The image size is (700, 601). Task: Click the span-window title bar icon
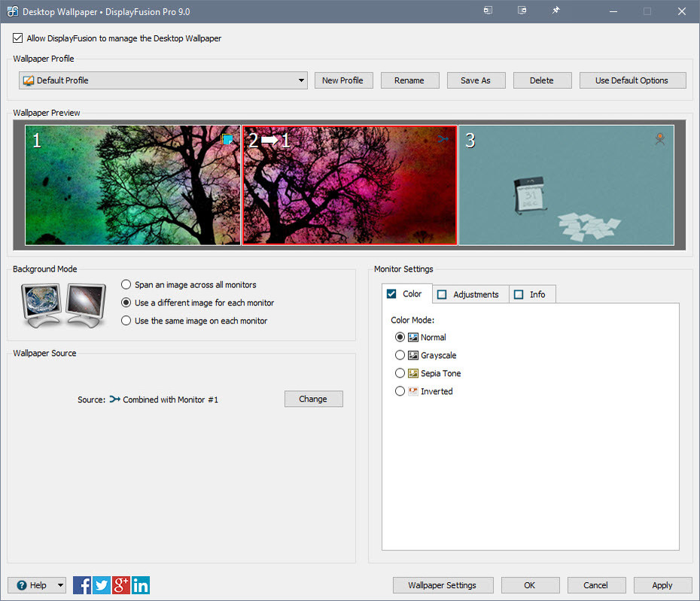tap(522, 11)
